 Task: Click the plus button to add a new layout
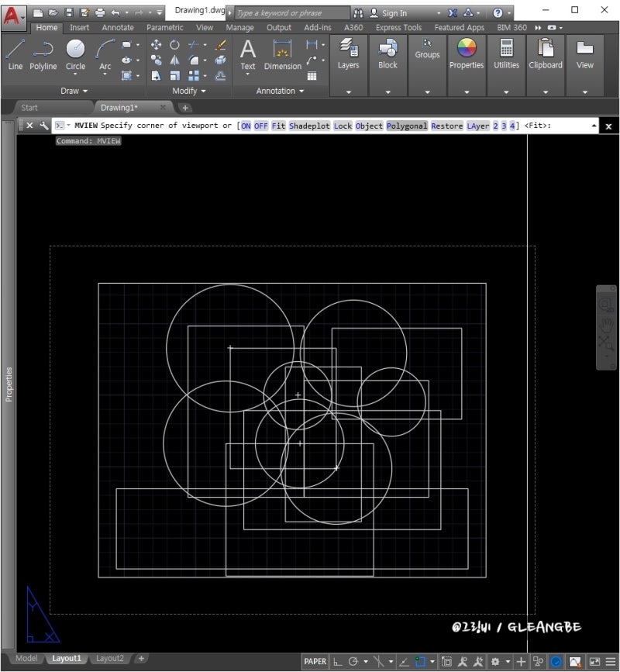point(141,658)
